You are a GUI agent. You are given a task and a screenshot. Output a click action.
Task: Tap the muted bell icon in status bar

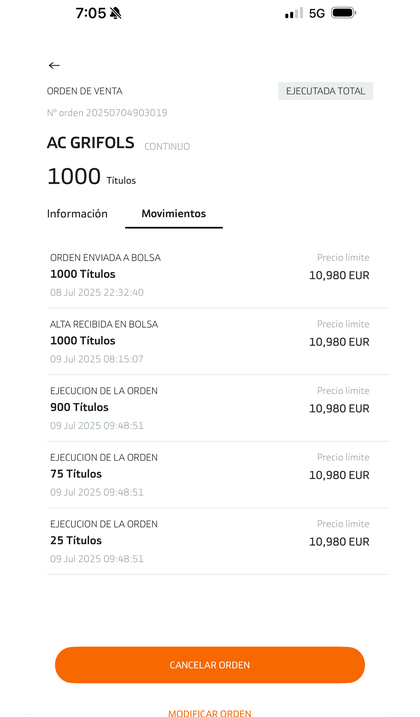pyautogui.click(x=116, y=13)
